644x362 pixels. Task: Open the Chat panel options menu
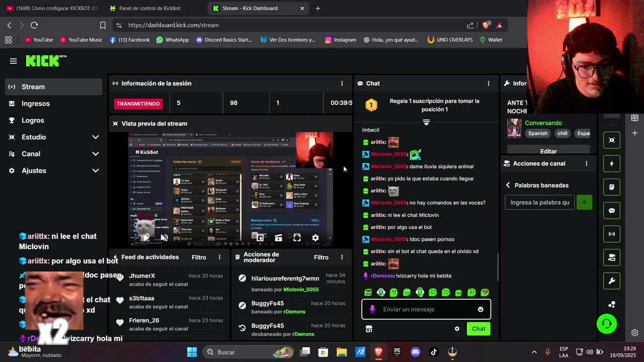tap(488, 83)
